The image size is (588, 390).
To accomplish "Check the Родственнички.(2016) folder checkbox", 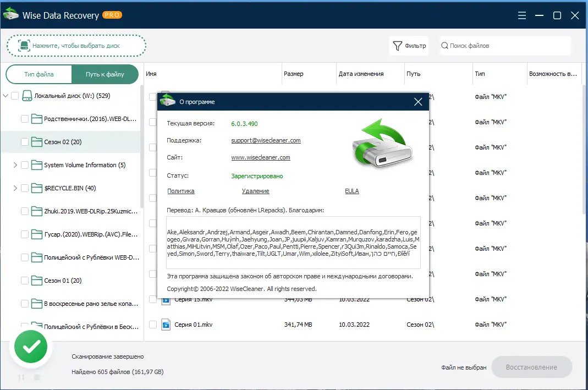I will tap(25, 119).
